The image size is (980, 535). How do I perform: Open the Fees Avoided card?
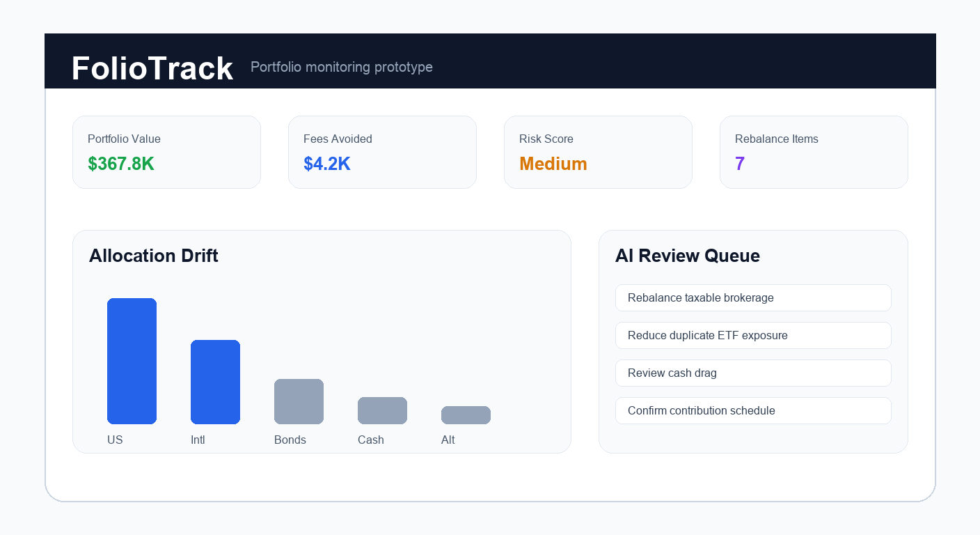[382, 152]
